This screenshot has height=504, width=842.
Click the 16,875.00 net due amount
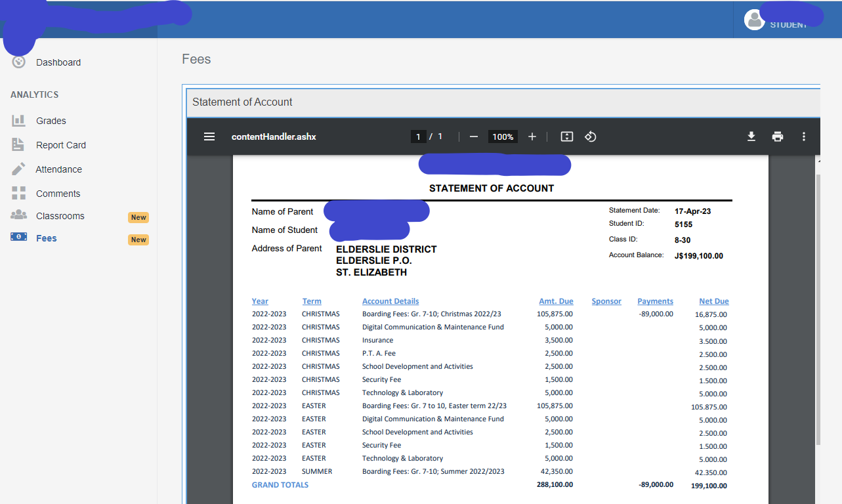[x=711, y=314]
